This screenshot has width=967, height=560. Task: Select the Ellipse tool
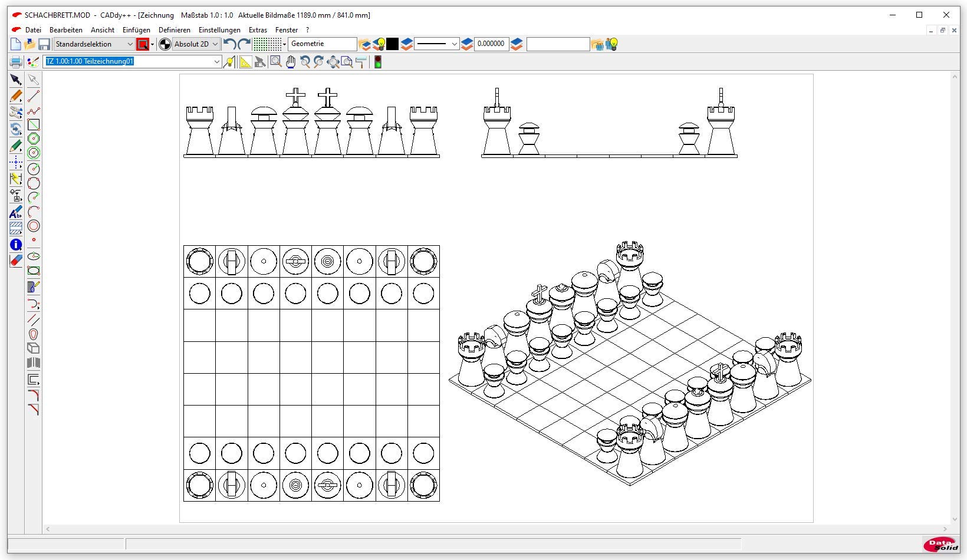click(34, 256)
